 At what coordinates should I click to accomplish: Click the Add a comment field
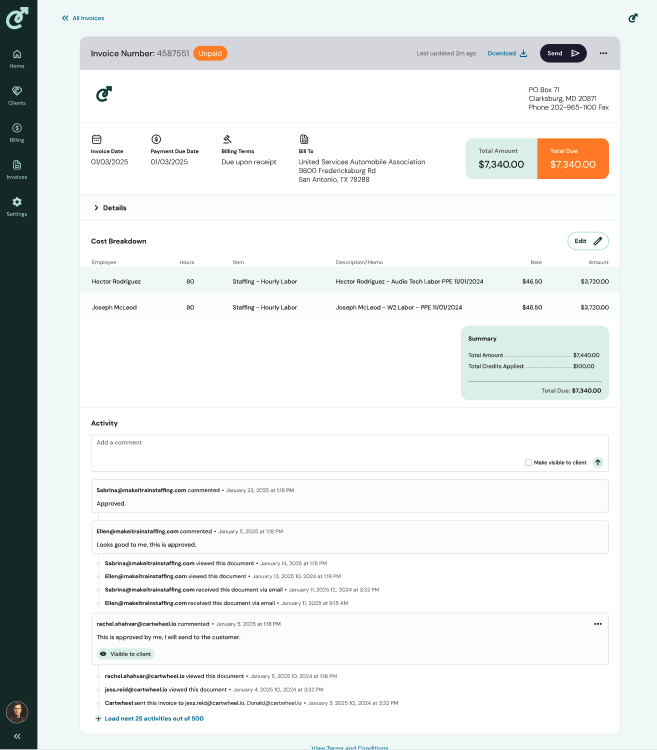pos(300,443)
